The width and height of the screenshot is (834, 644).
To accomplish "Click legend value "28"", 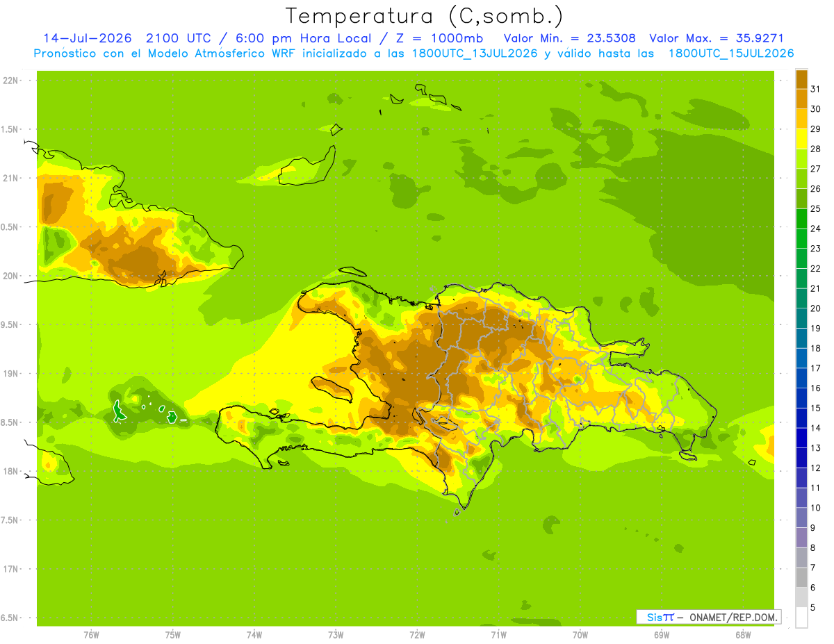I will coord(815,149).
